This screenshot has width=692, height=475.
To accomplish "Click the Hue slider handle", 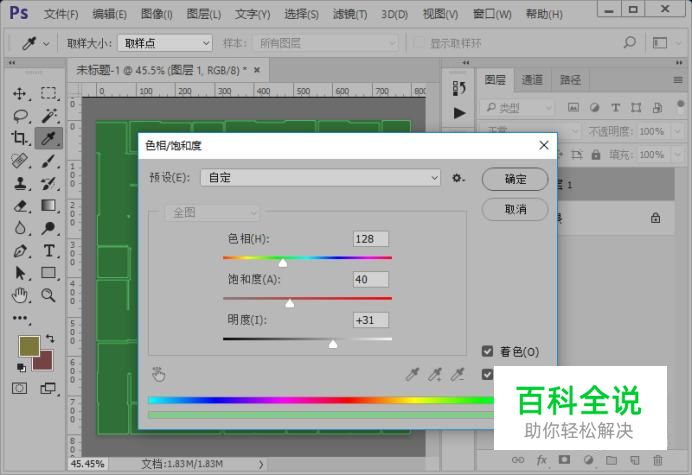I will pyautogui.click(x=283, y=263).
